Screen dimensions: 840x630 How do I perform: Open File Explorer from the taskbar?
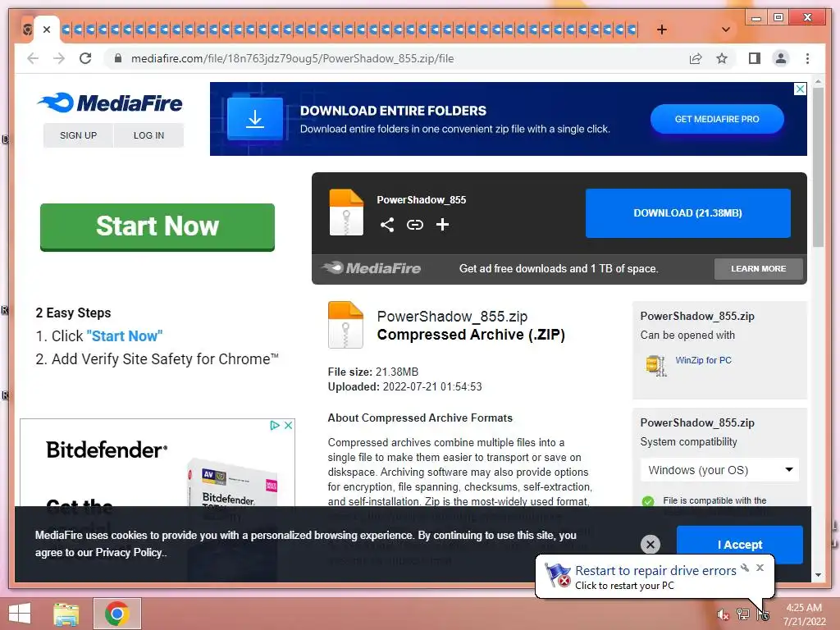click(66, 614)
